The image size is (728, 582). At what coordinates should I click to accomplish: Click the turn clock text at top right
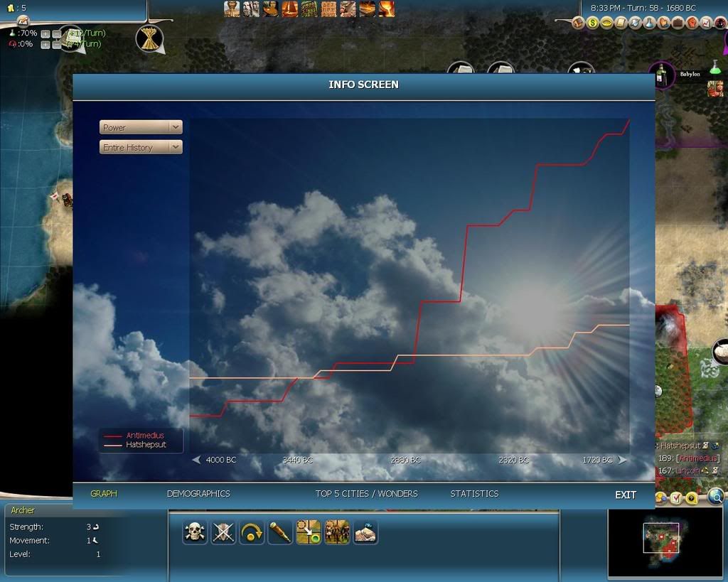(643, 8)
